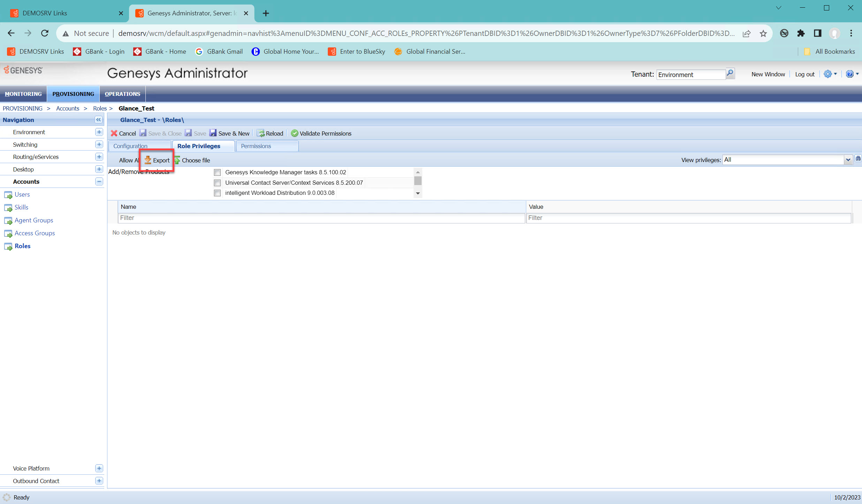Click the tenant search magnifier icon
This screenshot has height=504, width=862.
click(x=730, y=73)
